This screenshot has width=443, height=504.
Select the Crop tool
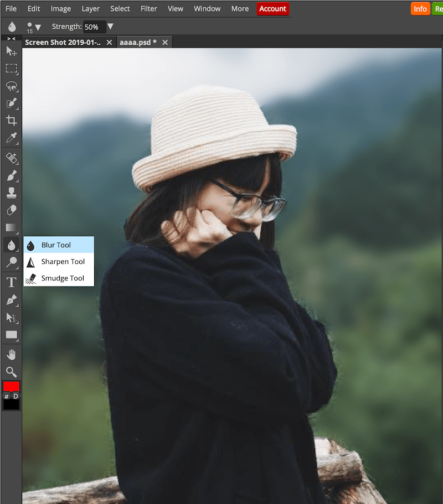11,121
